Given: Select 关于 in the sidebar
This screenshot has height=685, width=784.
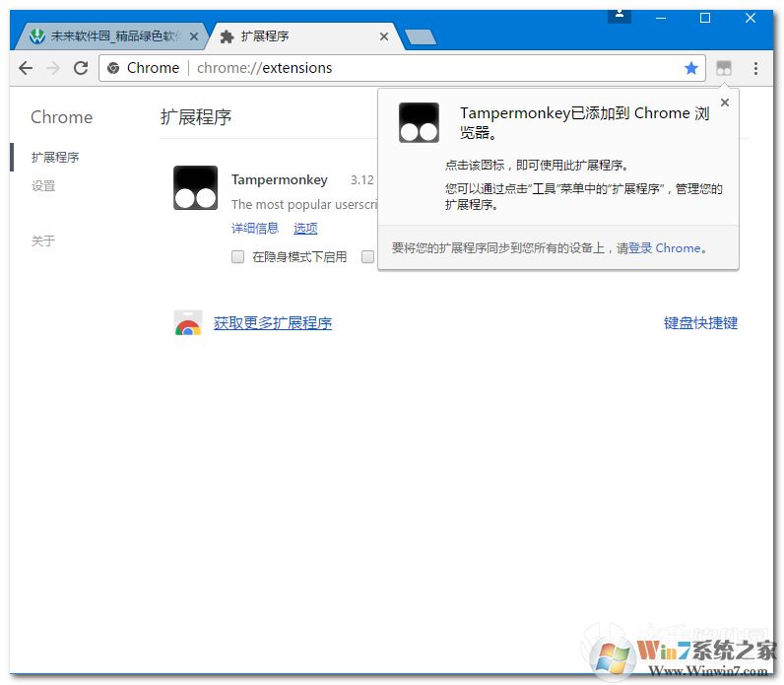Looking at the screenshot, I should 43,241.
